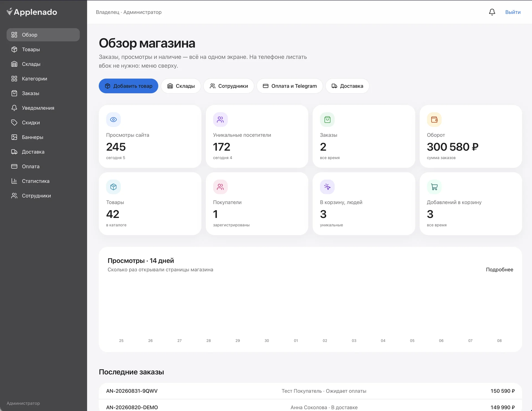Click the Обзор sidebar grid icon
This screenshot has width=532, height=411.
point(14,35)
